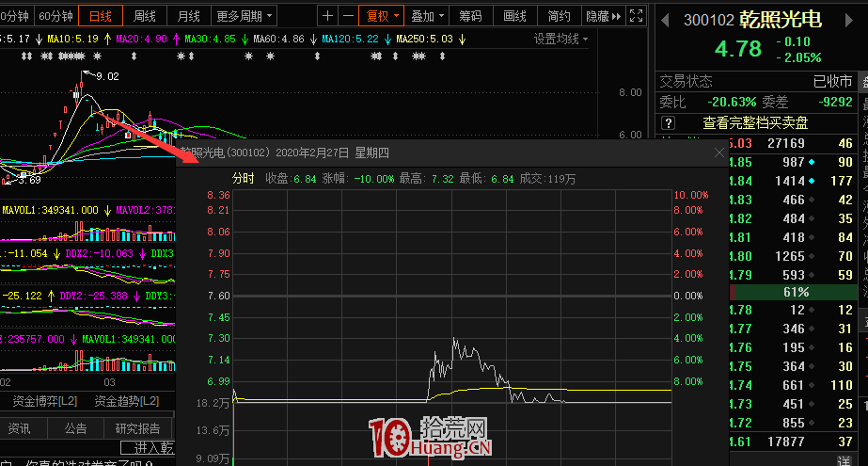Click 隐藏 to collapse the side panel
The height and width of the screenshot is (466, 868).
tap(604, 16)
